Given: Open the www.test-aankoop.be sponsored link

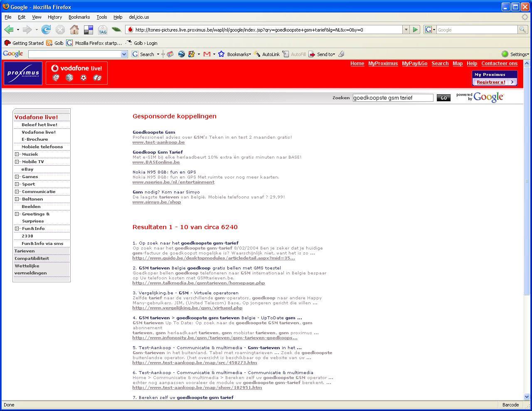Looking at the screenshot, I should click(158, 142).
